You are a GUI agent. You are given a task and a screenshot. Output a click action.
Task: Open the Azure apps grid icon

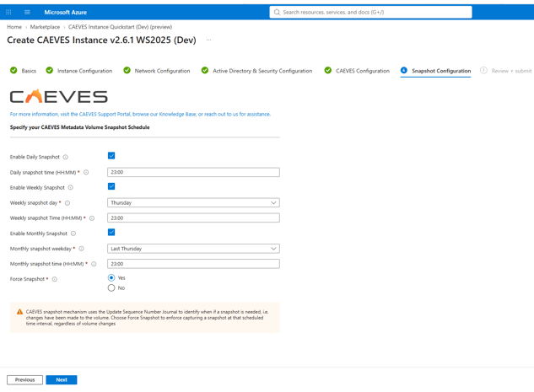click(x=8, y=13)
